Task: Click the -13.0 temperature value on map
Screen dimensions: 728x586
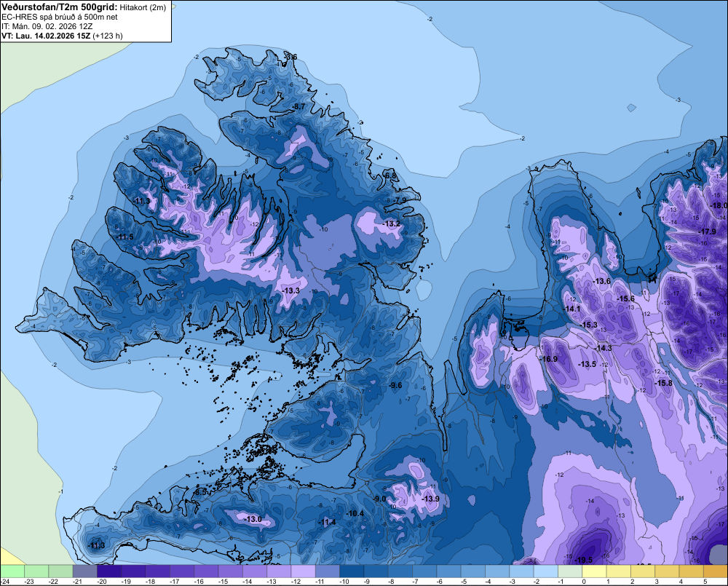Action: tap(253, 519)
